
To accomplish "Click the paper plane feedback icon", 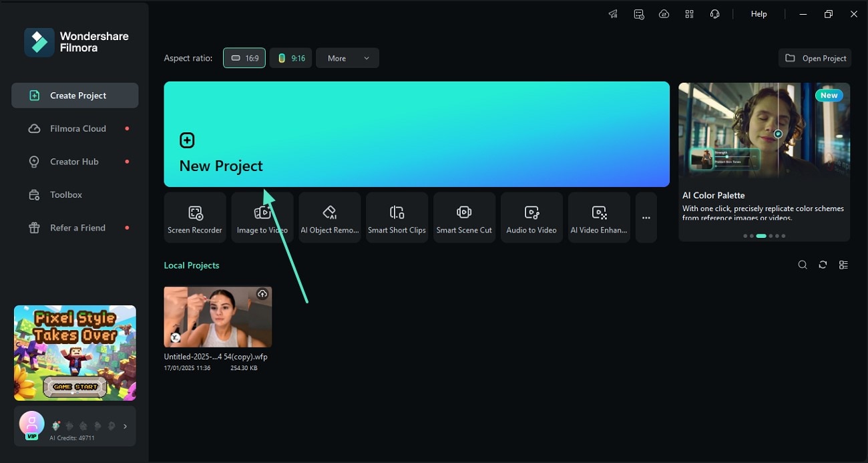I will pos(613,14).
